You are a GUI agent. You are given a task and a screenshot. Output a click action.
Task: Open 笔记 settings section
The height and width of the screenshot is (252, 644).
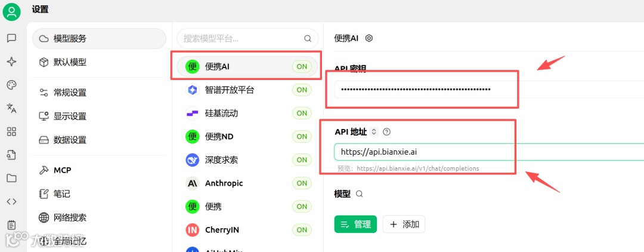[x=99, y=193]
